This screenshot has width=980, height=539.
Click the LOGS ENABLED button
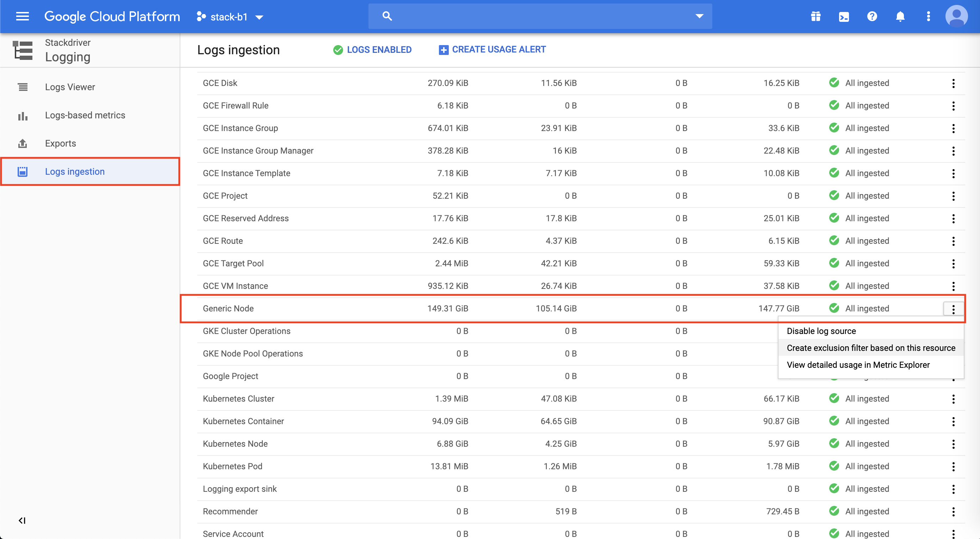click(x=372, y=49)
